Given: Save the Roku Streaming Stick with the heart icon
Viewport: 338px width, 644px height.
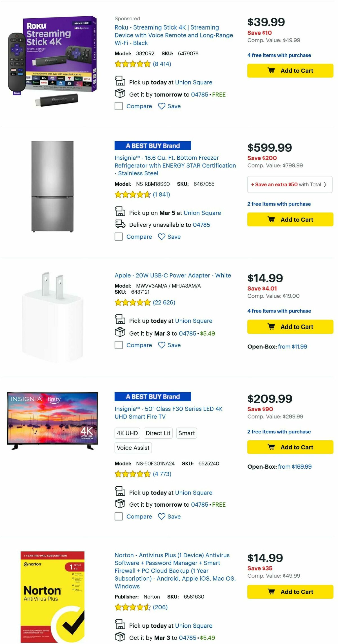Looking at the screenshot, I should 162,106.
